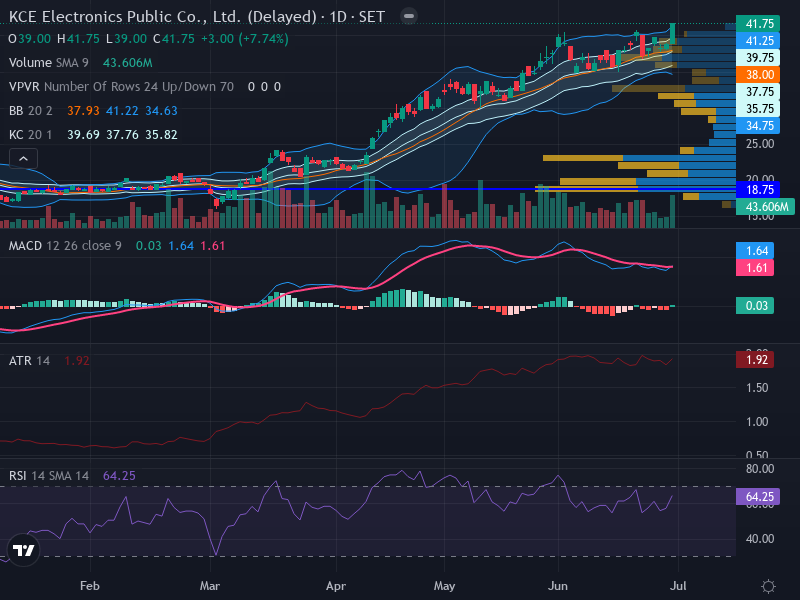This screenshot has width=800, height=600.
Task: Open the TradingView logo link
Action: click(23, 549)
